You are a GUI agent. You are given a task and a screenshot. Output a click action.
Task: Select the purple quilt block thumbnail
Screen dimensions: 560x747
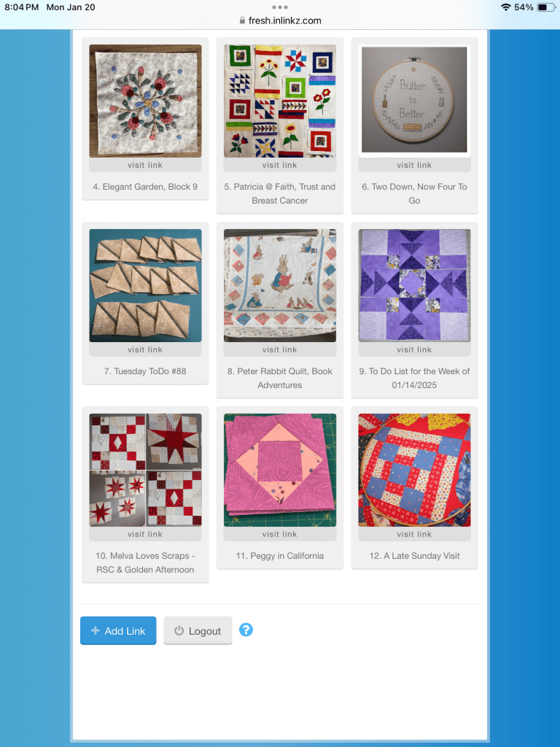(x=414, y=285)
